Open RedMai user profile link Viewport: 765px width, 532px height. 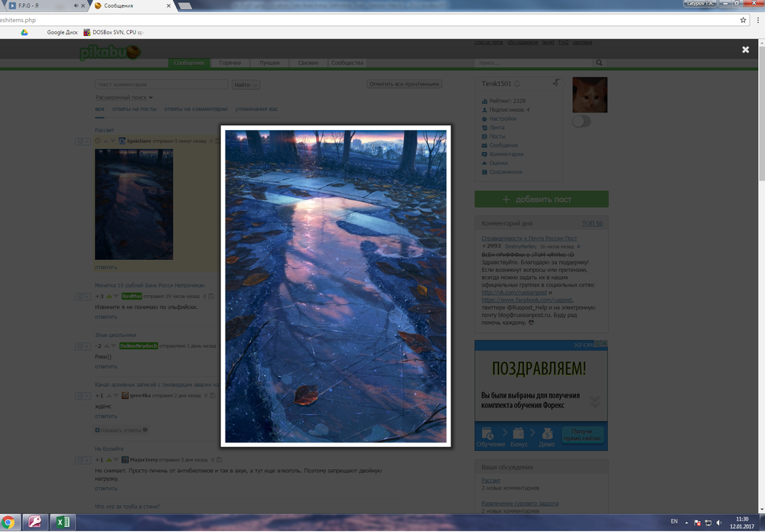tap(132, 296)
